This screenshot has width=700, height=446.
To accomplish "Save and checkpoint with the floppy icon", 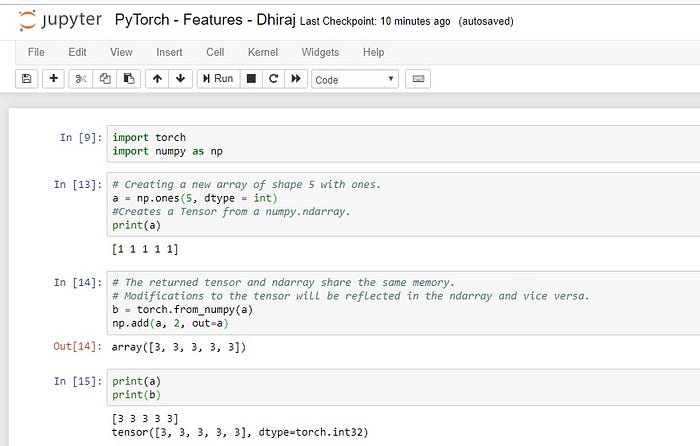I will [x=26, y=79].
